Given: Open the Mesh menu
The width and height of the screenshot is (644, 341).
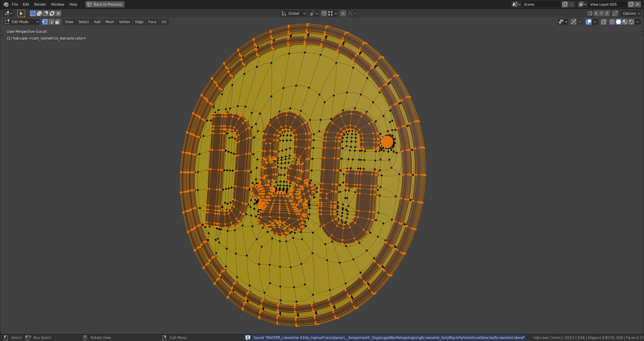Looking at the screenshot, I should point(110,22).
